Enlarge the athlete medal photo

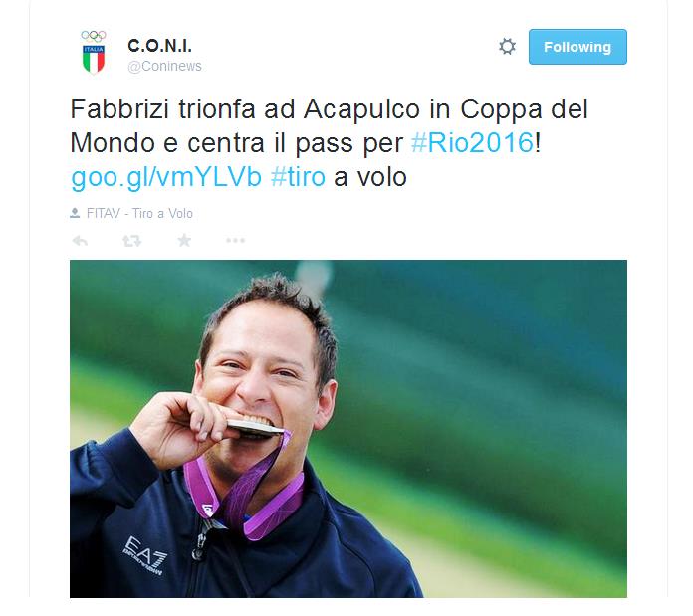(x=348, y=429)
